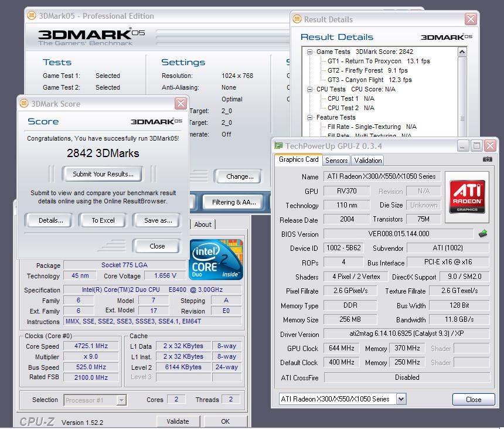Viewport: 504px width, 429px height.
Task: Open Filtering & AA settings
Action: tap(234, 202)
